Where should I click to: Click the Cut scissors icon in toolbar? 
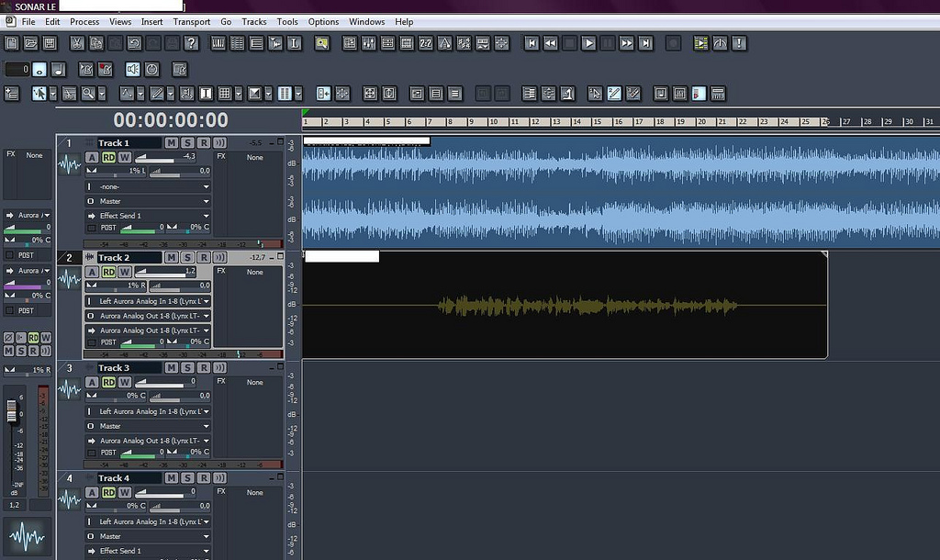(x=77, y=43)
